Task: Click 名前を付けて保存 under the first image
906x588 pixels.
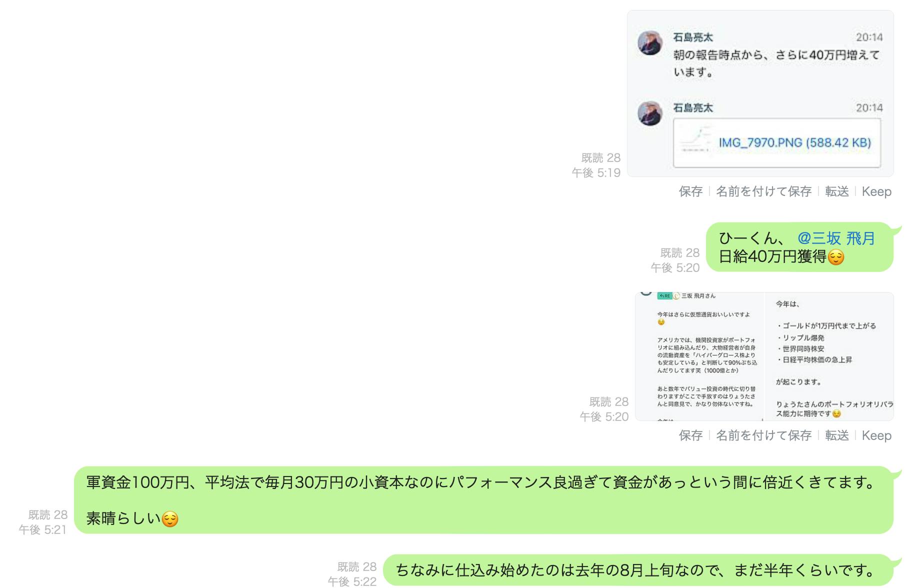Action: click(x=763, y=191)
